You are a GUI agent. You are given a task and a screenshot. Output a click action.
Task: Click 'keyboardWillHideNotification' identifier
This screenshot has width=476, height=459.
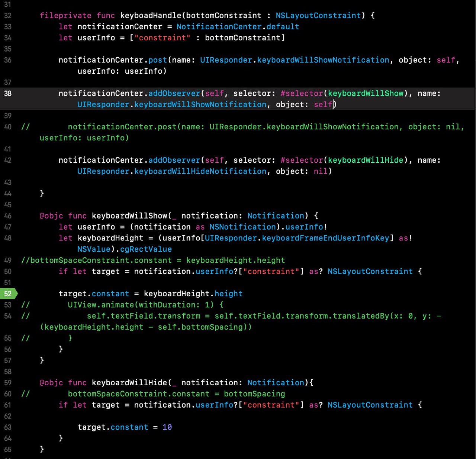pyautogui.click(x=200, y=171)
